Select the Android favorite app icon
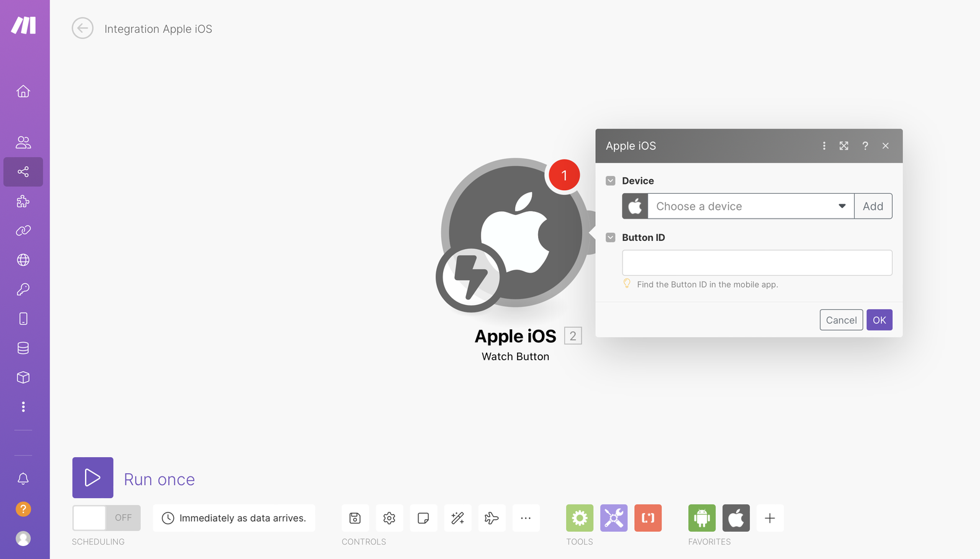This screenshot has height=559, width=980. point(702,518)
